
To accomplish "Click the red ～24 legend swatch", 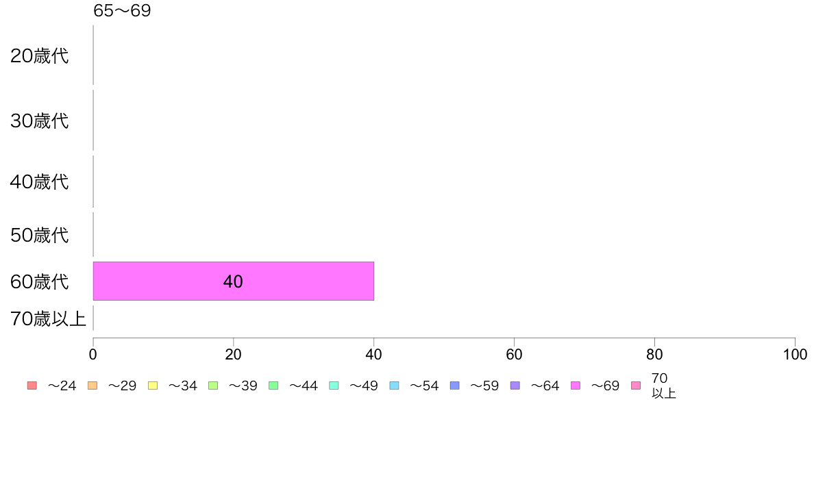I will (x=32, y=386).
